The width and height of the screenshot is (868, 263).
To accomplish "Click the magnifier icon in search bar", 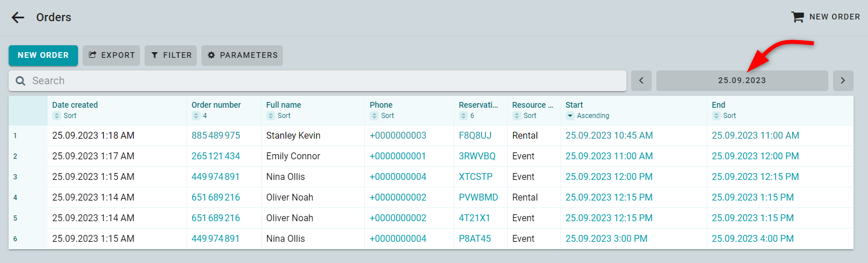I will point(21,81).
